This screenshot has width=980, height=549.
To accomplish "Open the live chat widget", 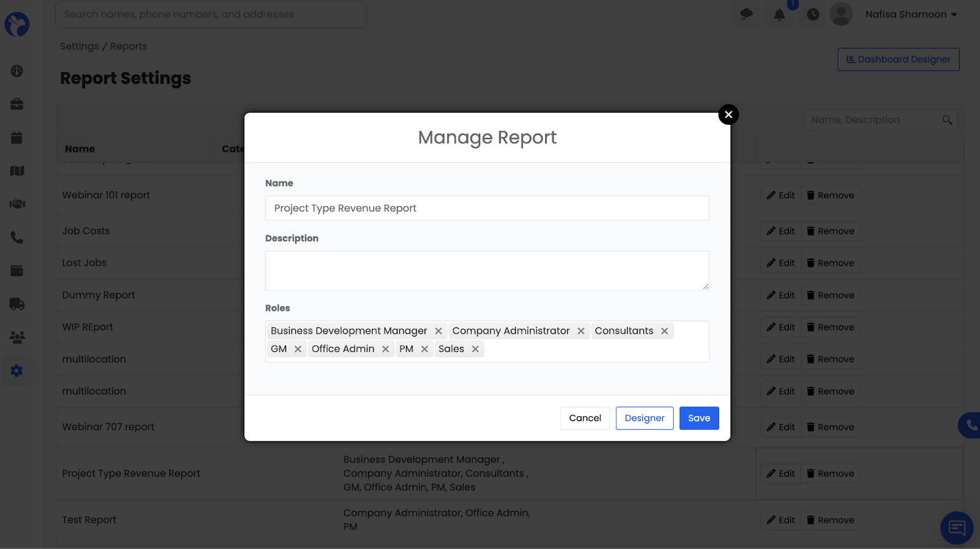I will 957,528.
